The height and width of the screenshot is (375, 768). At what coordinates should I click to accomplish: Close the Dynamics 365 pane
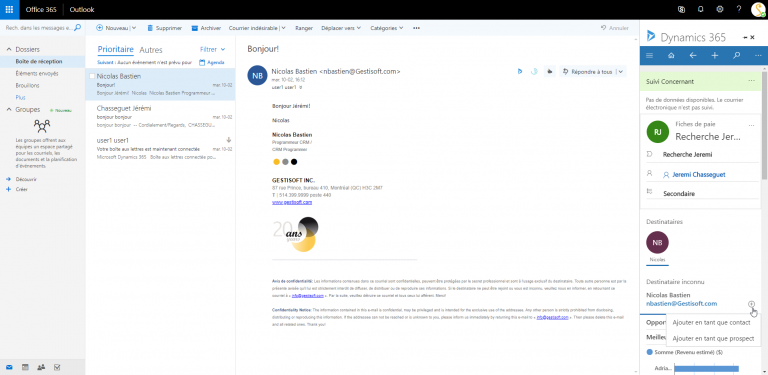(x=752, y=37)
